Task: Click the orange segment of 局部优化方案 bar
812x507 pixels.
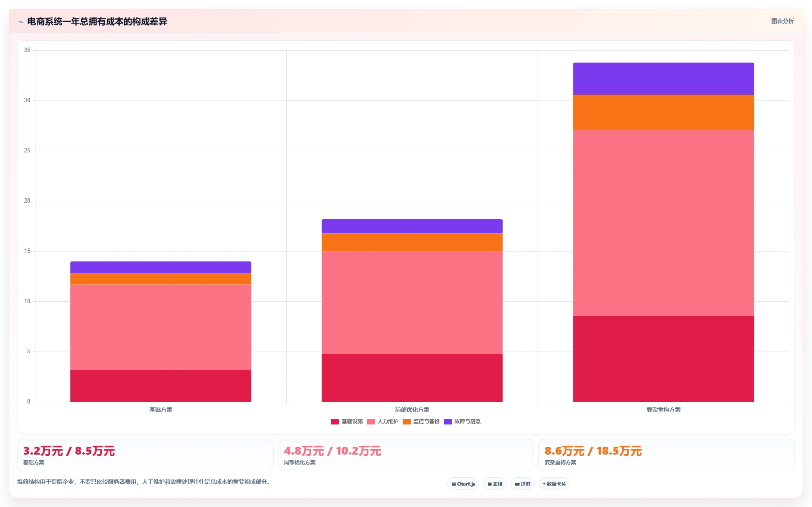Action: [x=412, y=242]
